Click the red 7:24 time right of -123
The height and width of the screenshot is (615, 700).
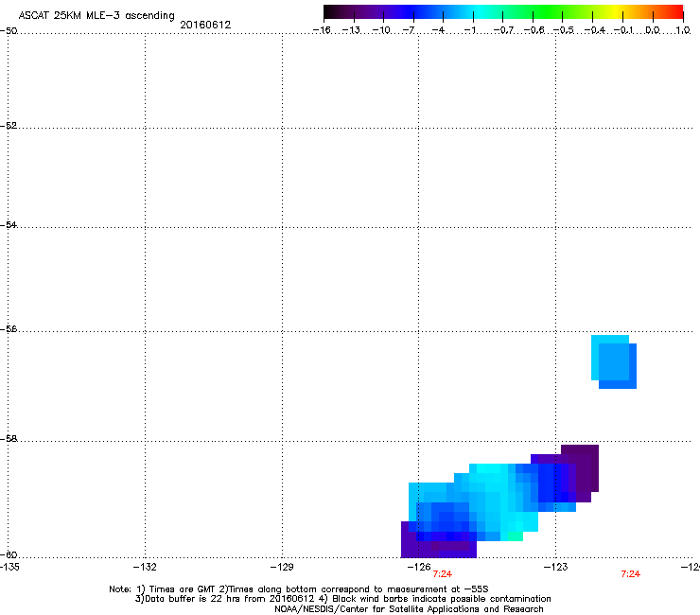pyautogui.click(x=631, y=574)
